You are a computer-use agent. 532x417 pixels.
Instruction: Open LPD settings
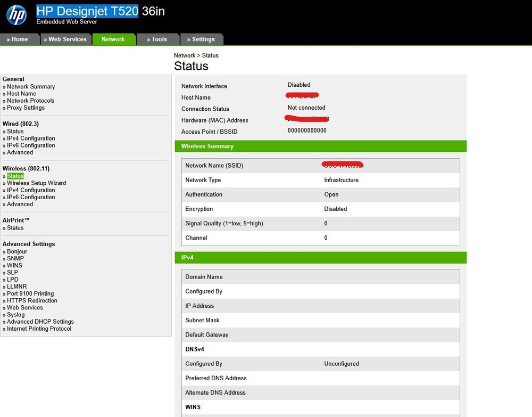(13, 280)
